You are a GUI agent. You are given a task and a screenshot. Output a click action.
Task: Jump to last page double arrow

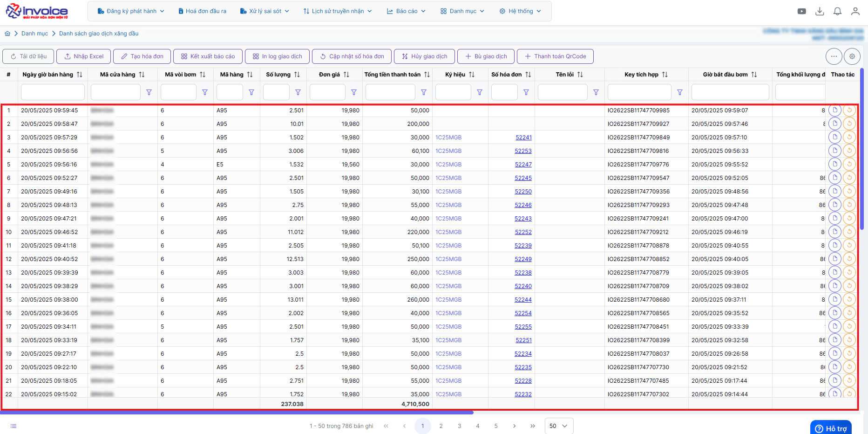pos(533,426)
